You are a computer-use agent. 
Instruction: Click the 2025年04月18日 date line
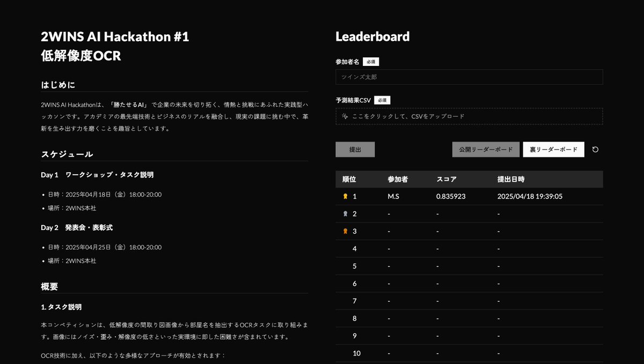pos(105,195)
